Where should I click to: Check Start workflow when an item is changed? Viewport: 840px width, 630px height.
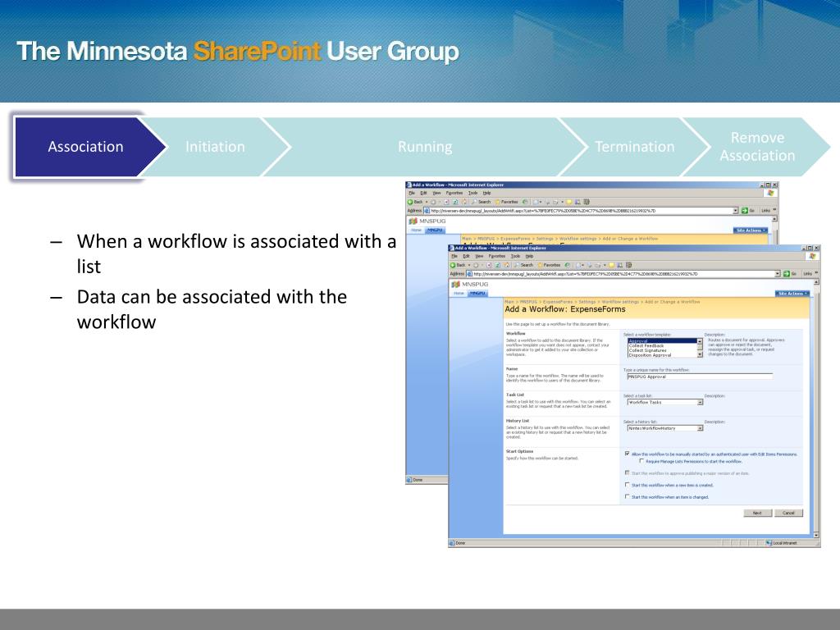[x=627, y=496]
